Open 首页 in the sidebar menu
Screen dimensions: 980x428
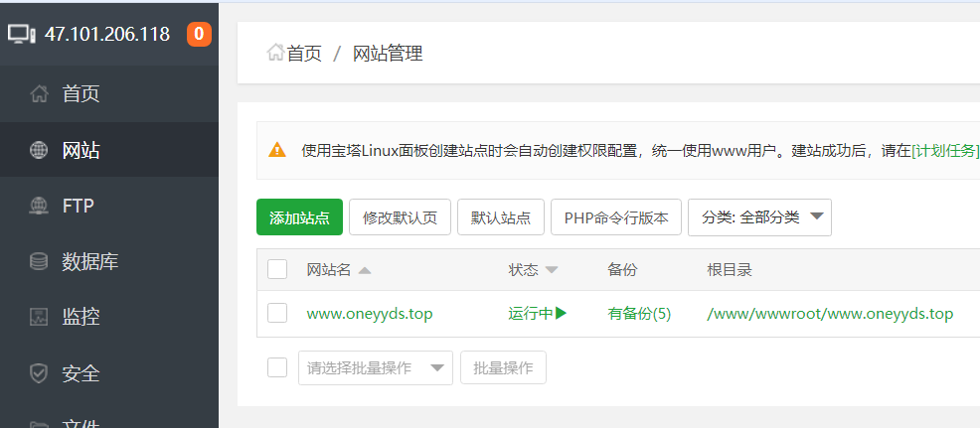click(x=109, y=94)
